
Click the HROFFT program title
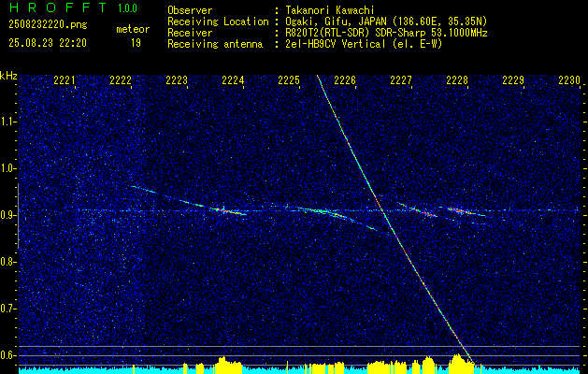click(x=58, y=7)
